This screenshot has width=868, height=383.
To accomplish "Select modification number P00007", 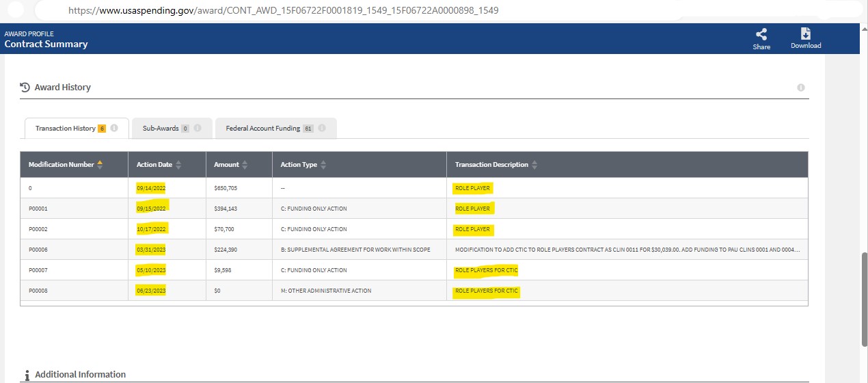I will point(38,270).
